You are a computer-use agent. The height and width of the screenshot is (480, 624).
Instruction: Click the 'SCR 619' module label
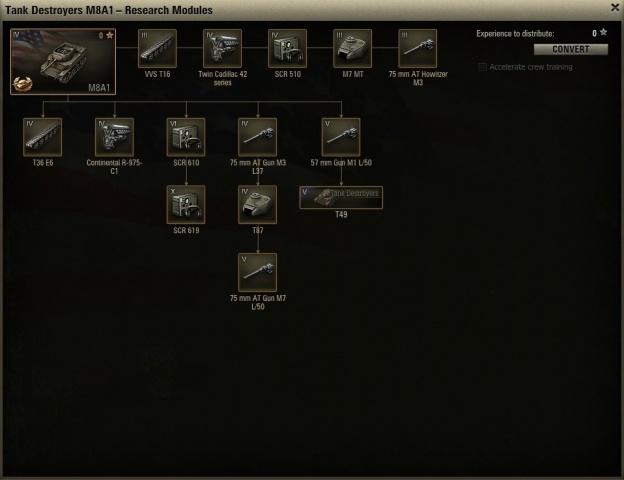186,230
